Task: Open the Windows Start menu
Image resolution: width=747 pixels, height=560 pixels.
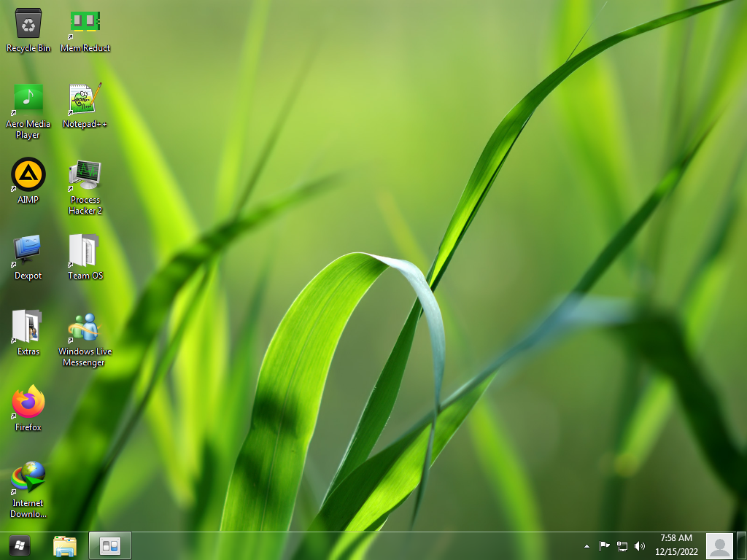Action: point(20,545)
